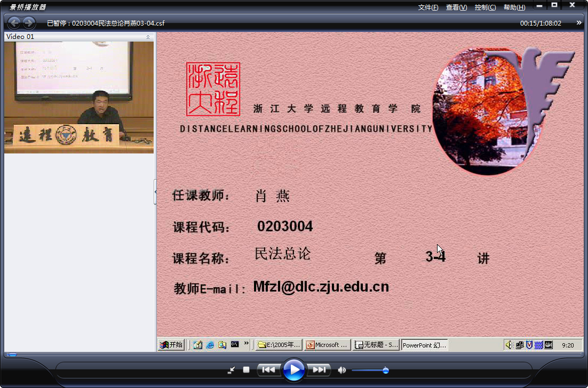Click the system tray shield antivirus icon

point(529,345)
